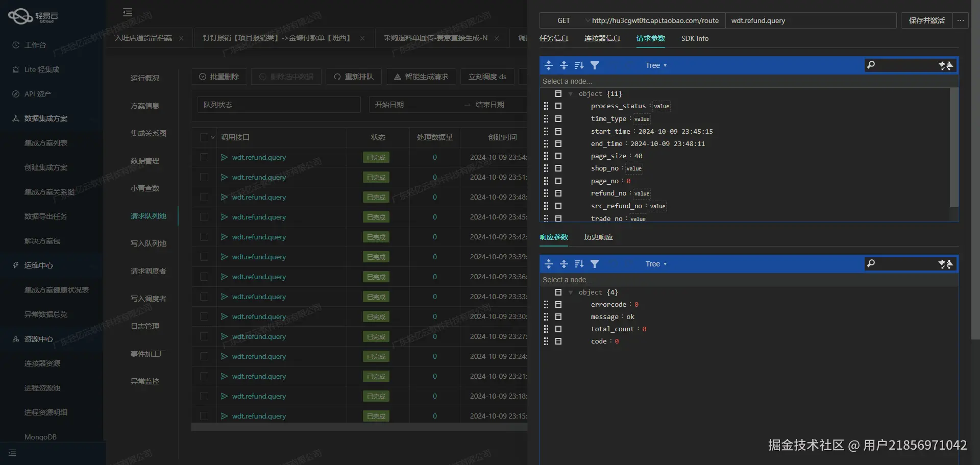Tick the select-all checkbox in table header
The image size is (980, 465).
pos(204,137)
